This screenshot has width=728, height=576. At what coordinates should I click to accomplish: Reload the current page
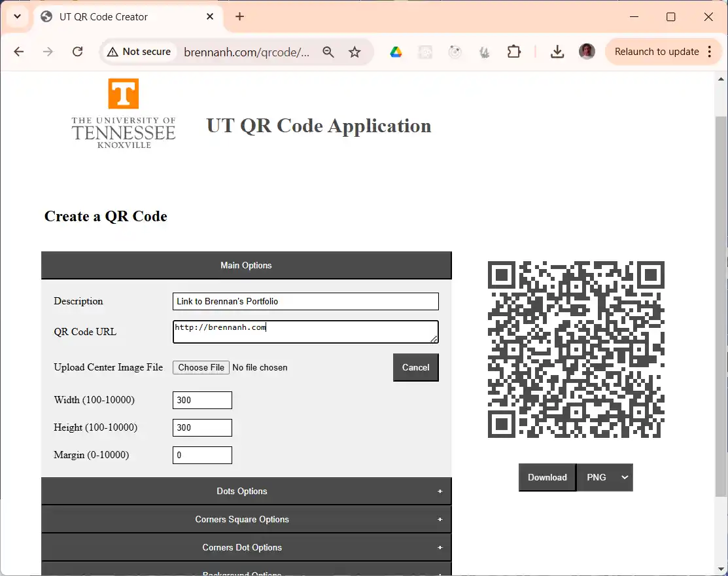tap(78, 52)
